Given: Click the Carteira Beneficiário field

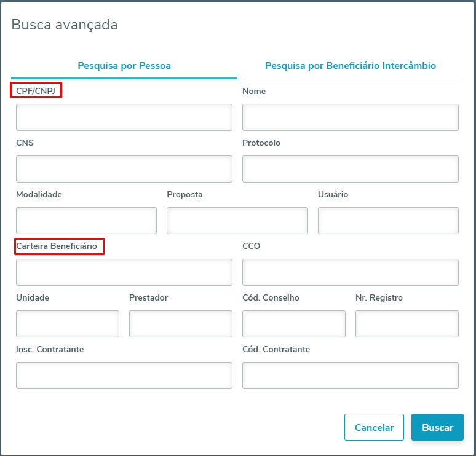Looking at the screenshot, I should click(124, 272).
